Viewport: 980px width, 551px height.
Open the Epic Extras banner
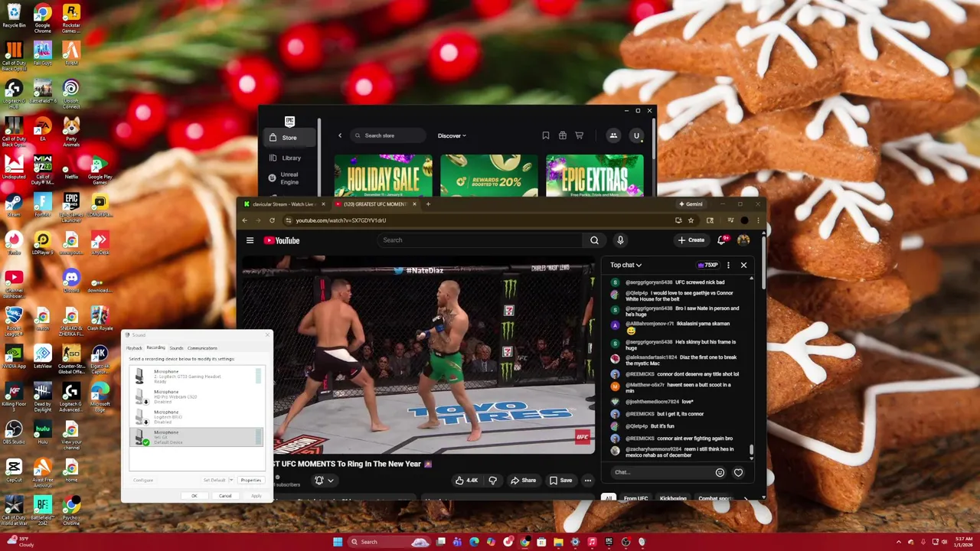click(x=595, y=176)
